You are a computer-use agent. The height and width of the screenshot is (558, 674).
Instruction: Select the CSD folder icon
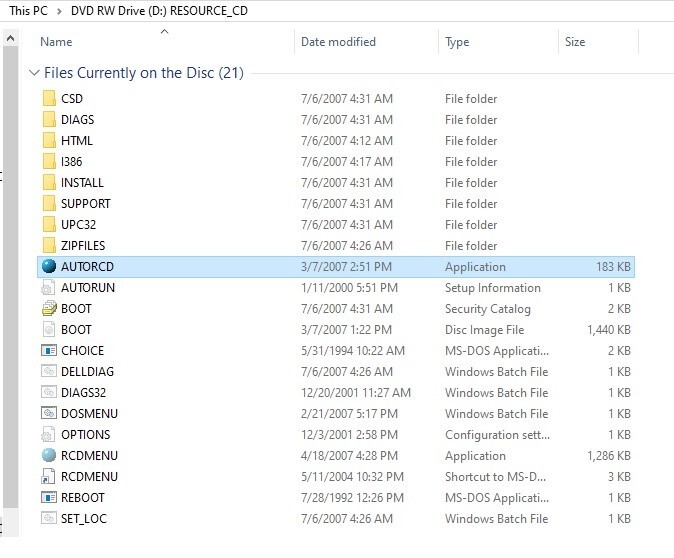[x=49, y=98]
